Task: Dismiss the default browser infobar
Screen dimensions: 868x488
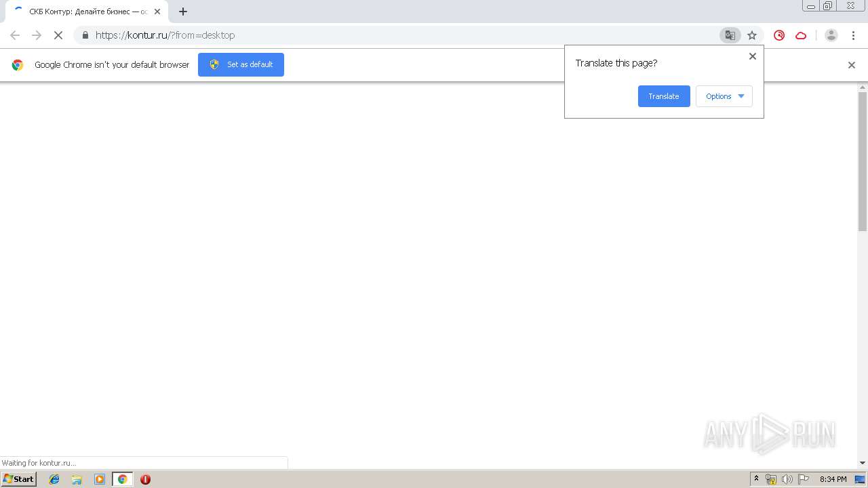Action: click(x=852, y=65)
